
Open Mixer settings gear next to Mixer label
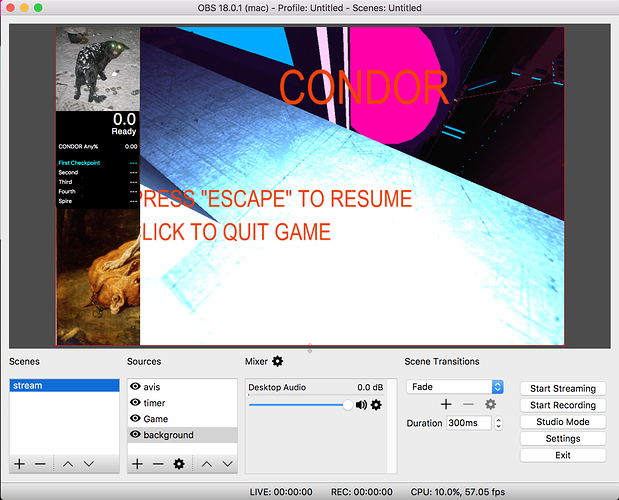(x=278, y=361)
